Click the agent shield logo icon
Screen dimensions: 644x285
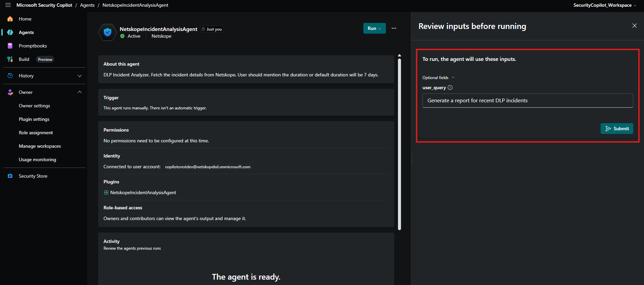[x=108, y=32]
